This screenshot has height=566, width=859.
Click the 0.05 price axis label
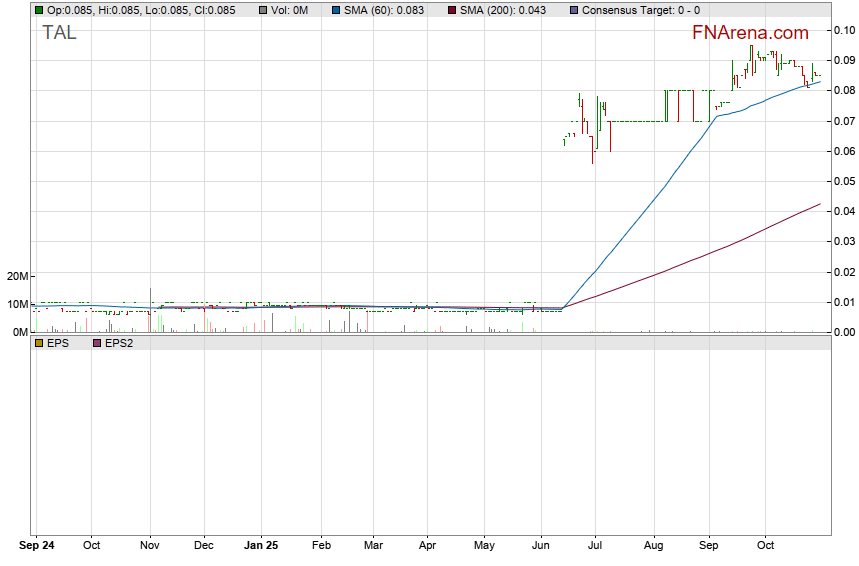pos(844,181)
